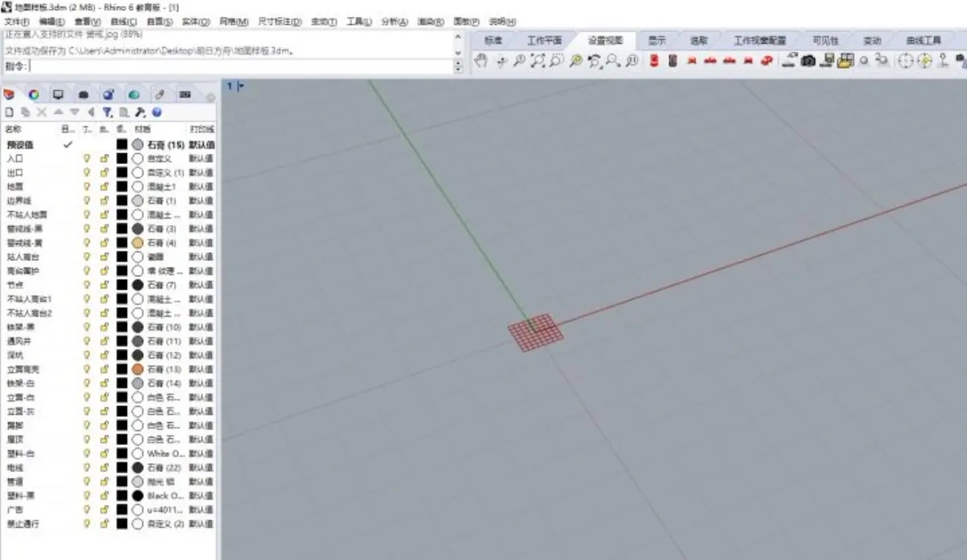Click the layer Tools hammer icon
The image size is (967, 560).
click(x=140, y=112)
